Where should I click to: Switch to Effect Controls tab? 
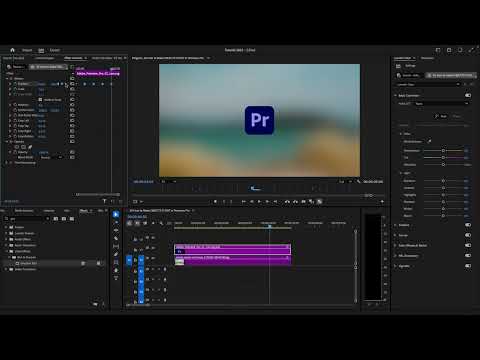click(73, 58)
